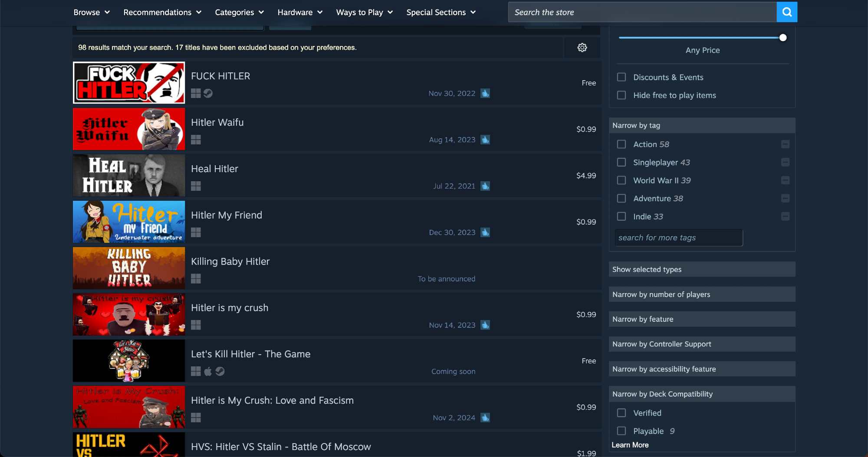Click the Learn More link
This screenshot has height=457, width=868.
point(630,445)
